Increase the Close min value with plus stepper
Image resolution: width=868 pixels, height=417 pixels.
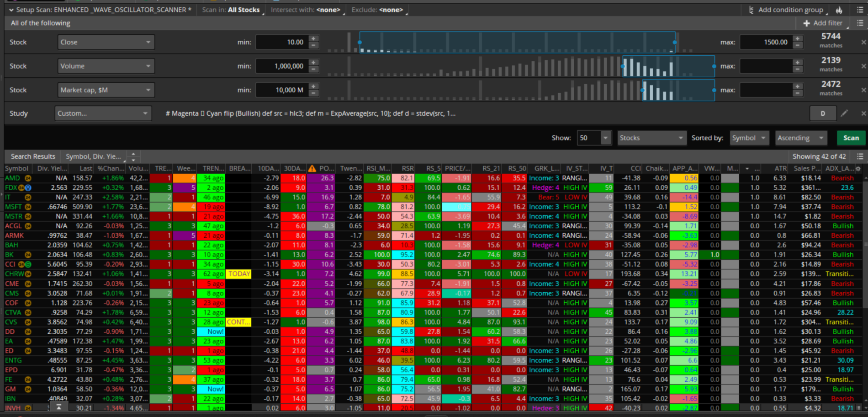[x=313, y=39]
